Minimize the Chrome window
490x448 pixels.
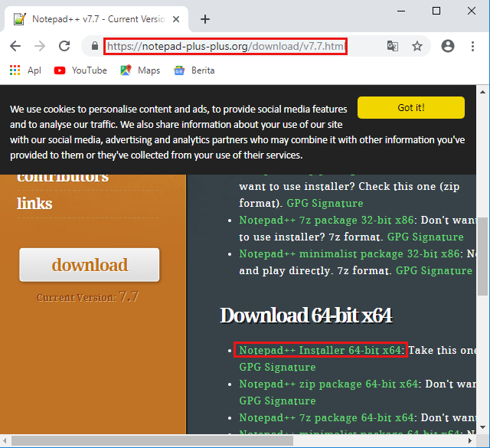point(401,11)
